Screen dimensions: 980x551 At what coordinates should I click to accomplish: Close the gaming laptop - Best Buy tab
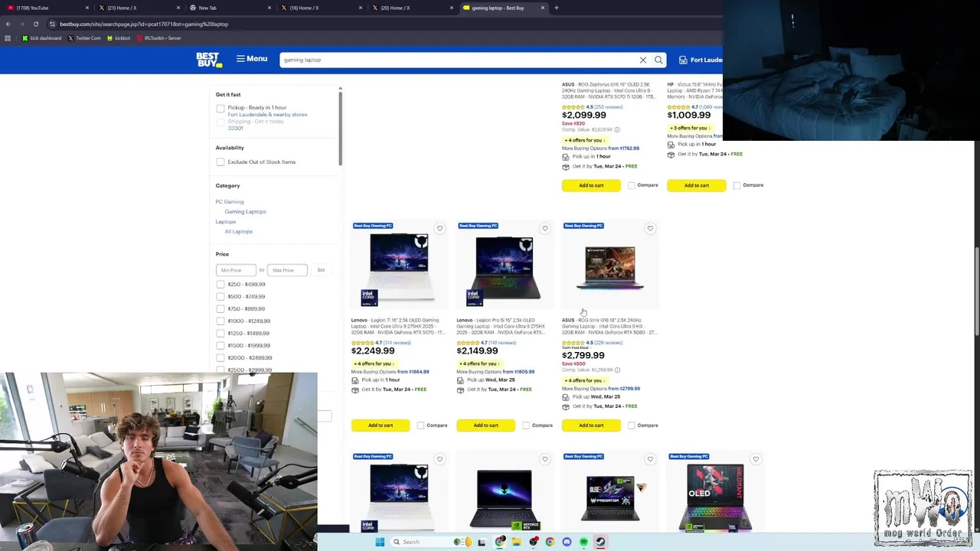543,8
